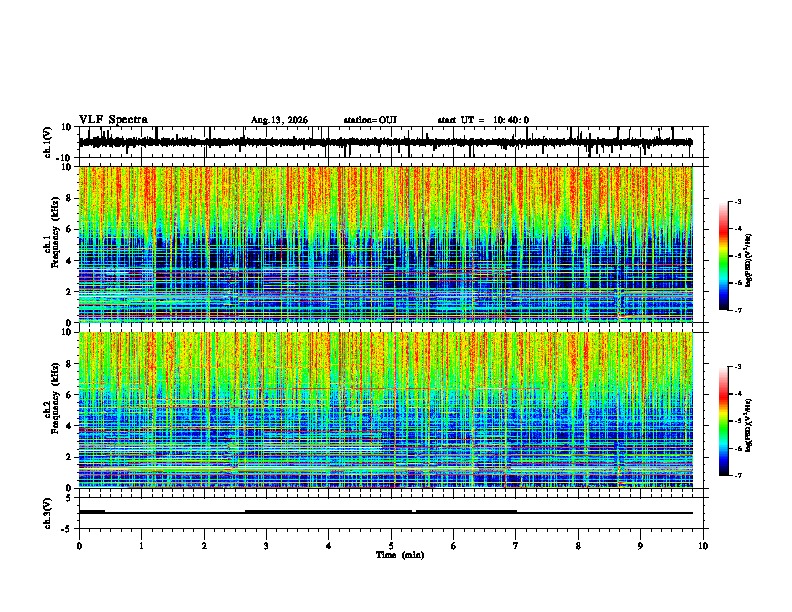Click the "2" kHz tick on ch.2 frequency axis

point(69,457)
